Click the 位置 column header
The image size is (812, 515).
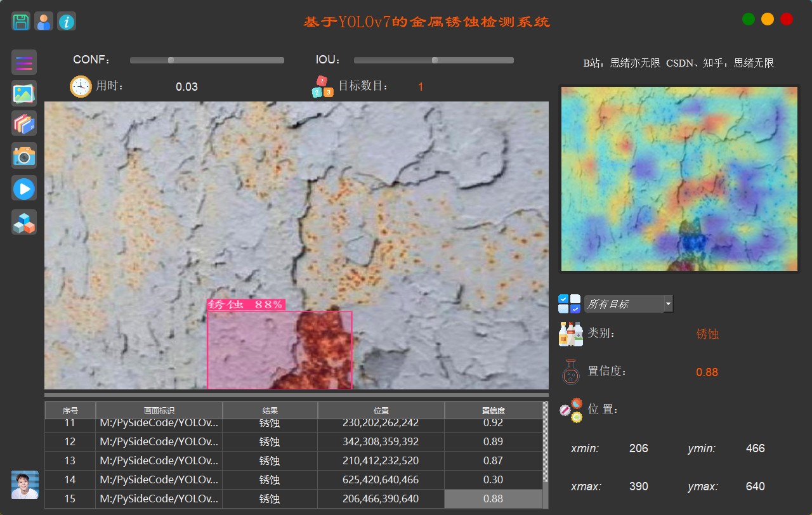point(381,410)
